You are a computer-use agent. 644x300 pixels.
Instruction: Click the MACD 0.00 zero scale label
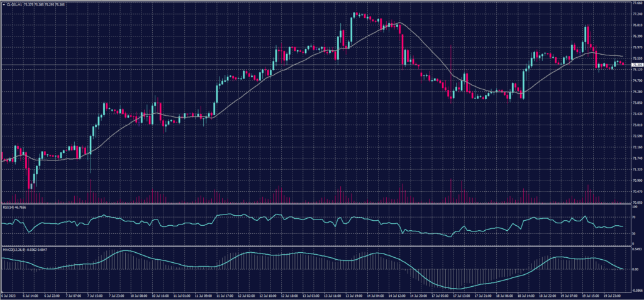[x=633, y=269]
